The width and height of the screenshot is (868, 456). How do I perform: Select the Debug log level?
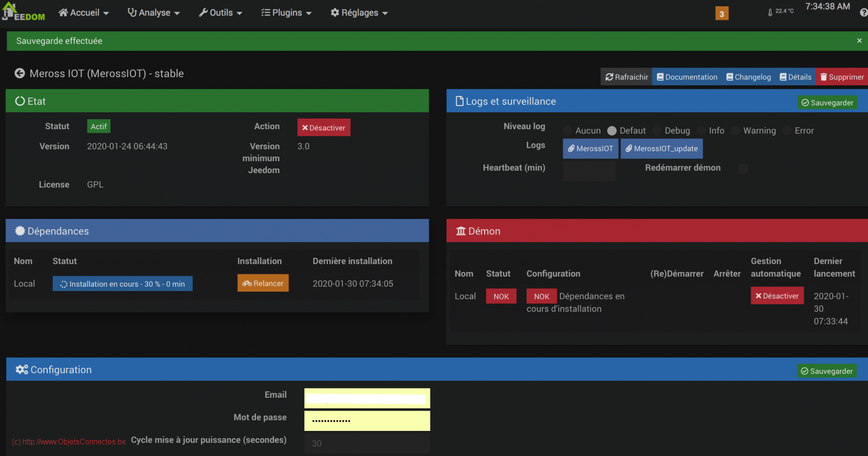(657, 131)
